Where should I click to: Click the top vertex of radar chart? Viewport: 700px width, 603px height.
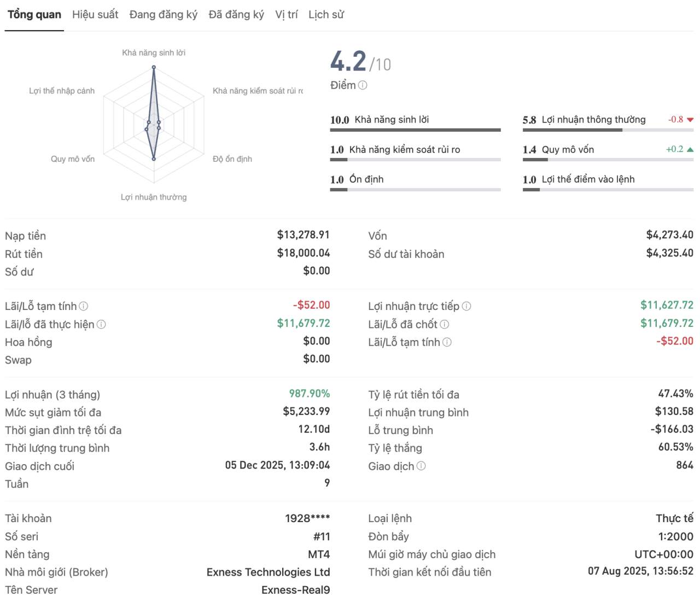[154, 67]
